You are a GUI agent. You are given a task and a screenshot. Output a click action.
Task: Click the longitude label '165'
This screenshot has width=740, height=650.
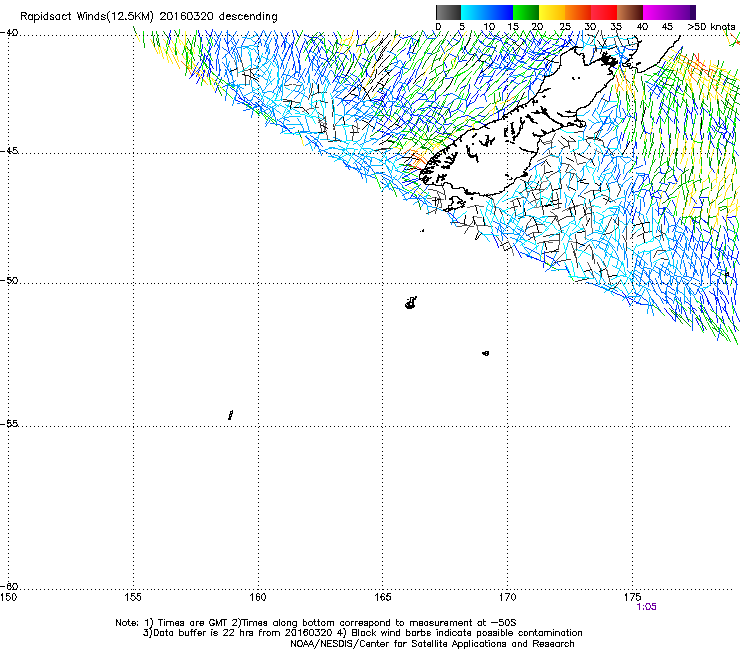pos(383,597)
